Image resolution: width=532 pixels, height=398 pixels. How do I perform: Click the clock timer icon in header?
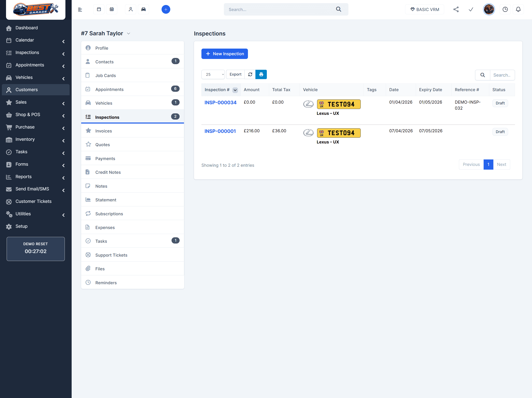(x=505, y=9)
